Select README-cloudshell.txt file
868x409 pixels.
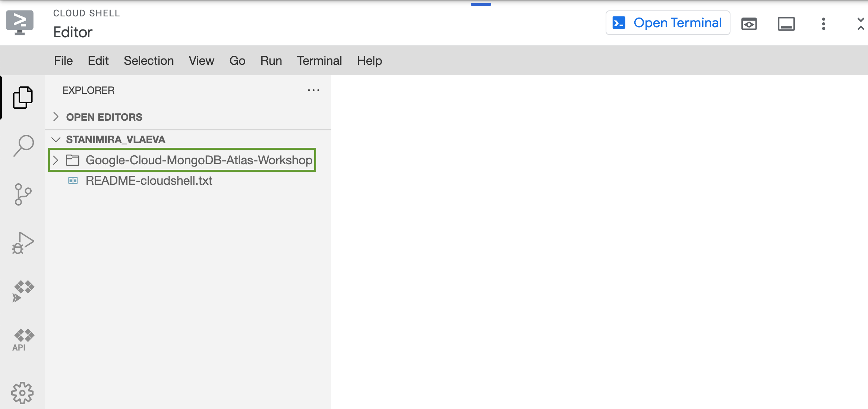[x=147, y=180]
